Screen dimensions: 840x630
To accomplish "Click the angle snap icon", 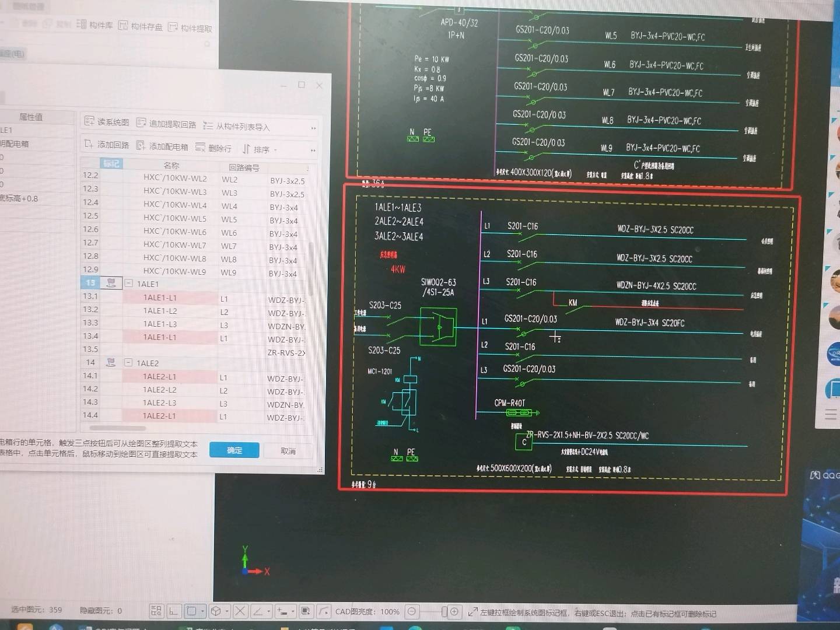I will (x=257, y=611).
